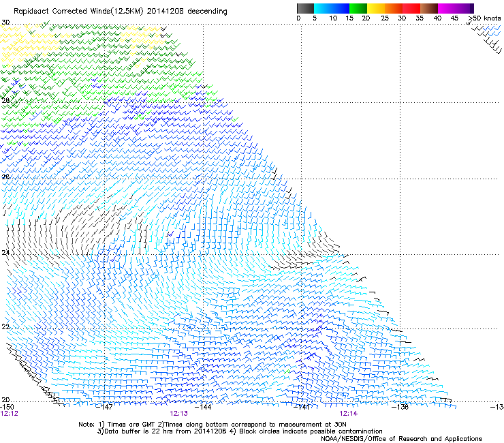Image resolution: width=504 pixels, height=443 pixels.
Task: Click the latitude label 20
Action: 5,399
